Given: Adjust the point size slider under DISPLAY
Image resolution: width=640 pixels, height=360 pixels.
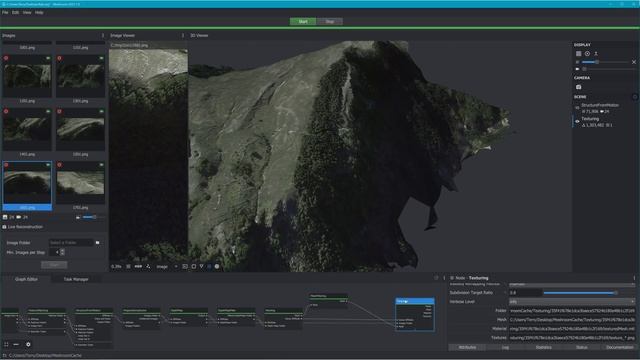Looking at the screenshot, I should click(606, 62).
